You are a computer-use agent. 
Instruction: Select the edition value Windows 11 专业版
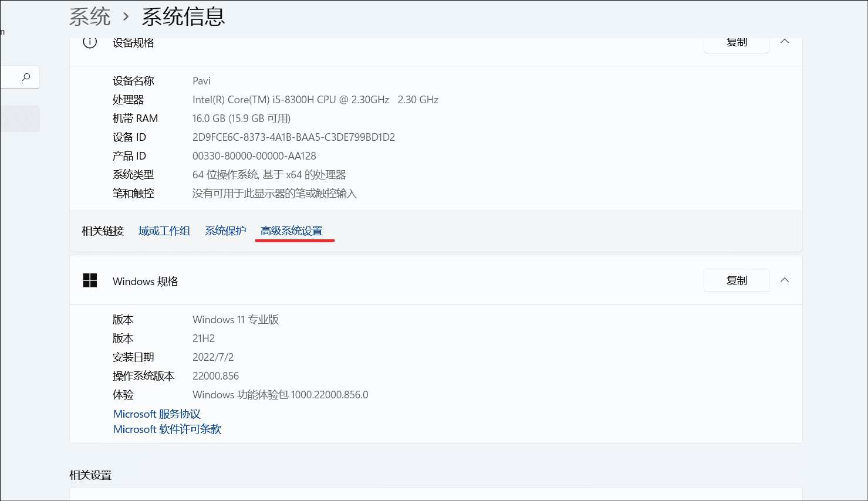click(x=235, y=320)
